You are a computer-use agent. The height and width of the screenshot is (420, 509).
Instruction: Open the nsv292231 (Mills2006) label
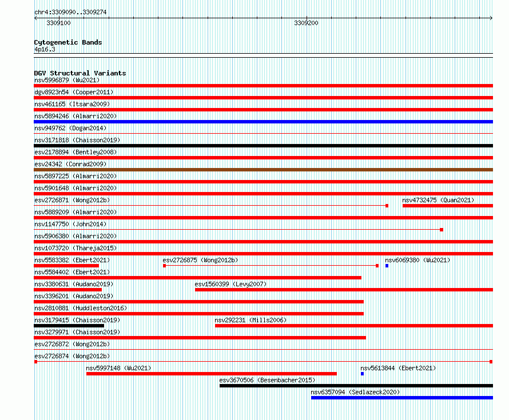point(250,320)
